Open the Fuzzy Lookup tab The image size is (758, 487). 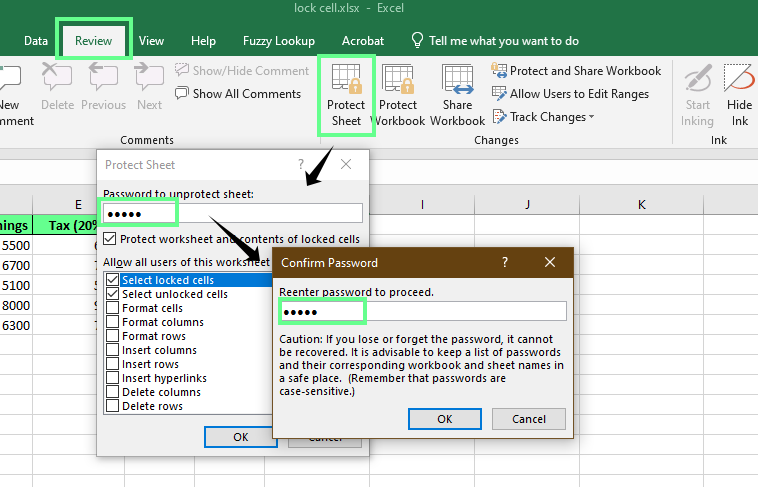coord(279,41)
